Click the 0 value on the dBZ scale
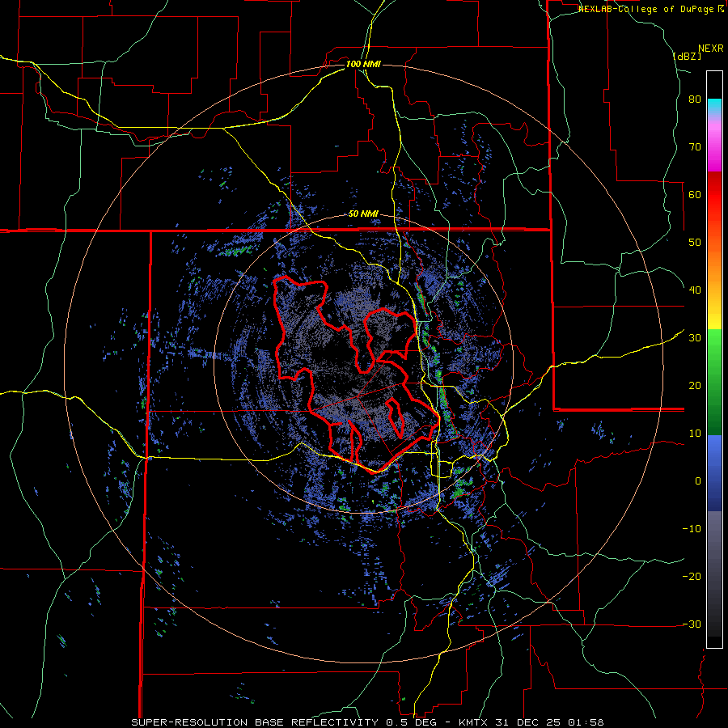728x728 pixels. click(x=698, y=481)
